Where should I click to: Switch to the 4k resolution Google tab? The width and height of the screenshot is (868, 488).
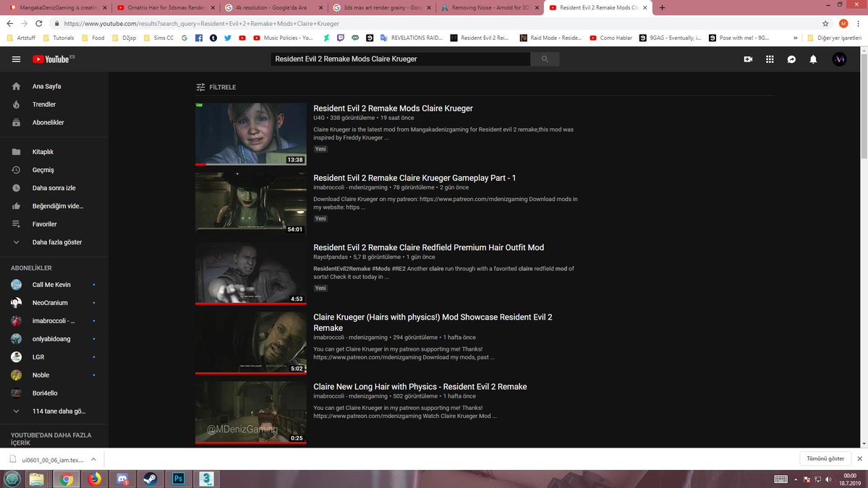pyautogui.click(x=275, y=7)
